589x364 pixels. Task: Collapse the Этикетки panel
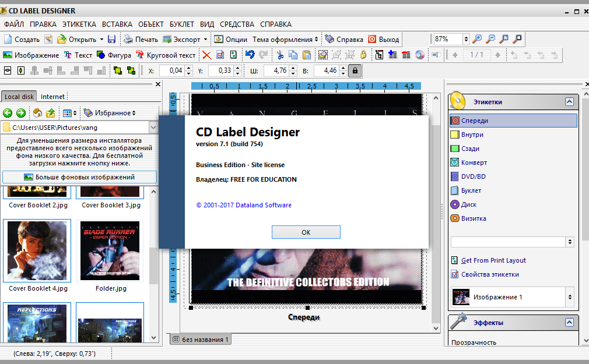pyautogui.click(x=570, y=102)
